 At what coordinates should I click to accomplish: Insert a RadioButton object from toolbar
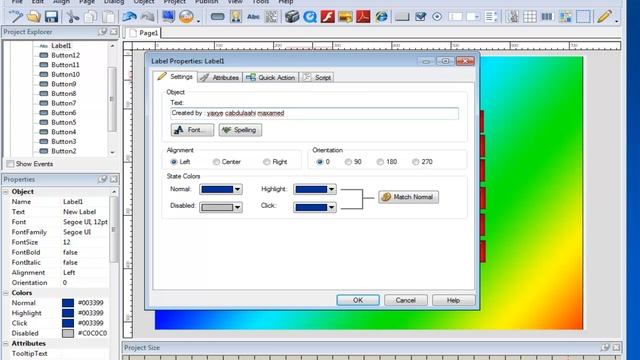click(437, 17)
